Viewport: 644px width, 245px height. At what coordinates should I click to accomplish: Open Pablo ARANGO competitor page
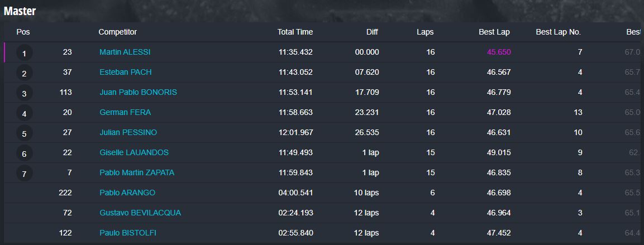127,193
